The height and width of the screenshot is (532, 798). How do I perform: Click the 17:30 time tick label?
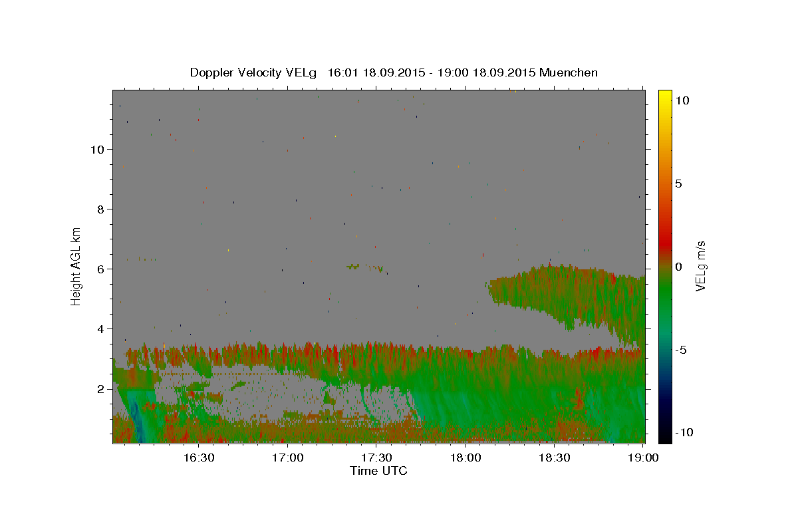click(376, 458)
